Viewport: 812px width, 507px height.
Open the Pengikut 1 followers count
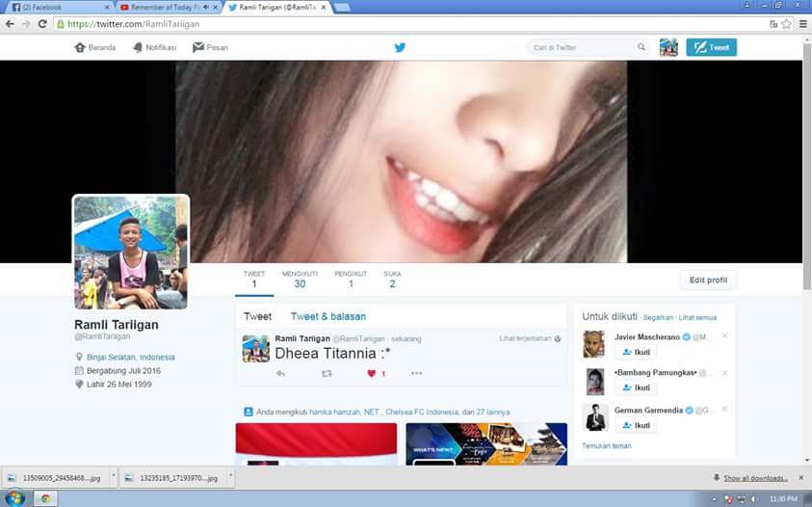tap(351, 280)
